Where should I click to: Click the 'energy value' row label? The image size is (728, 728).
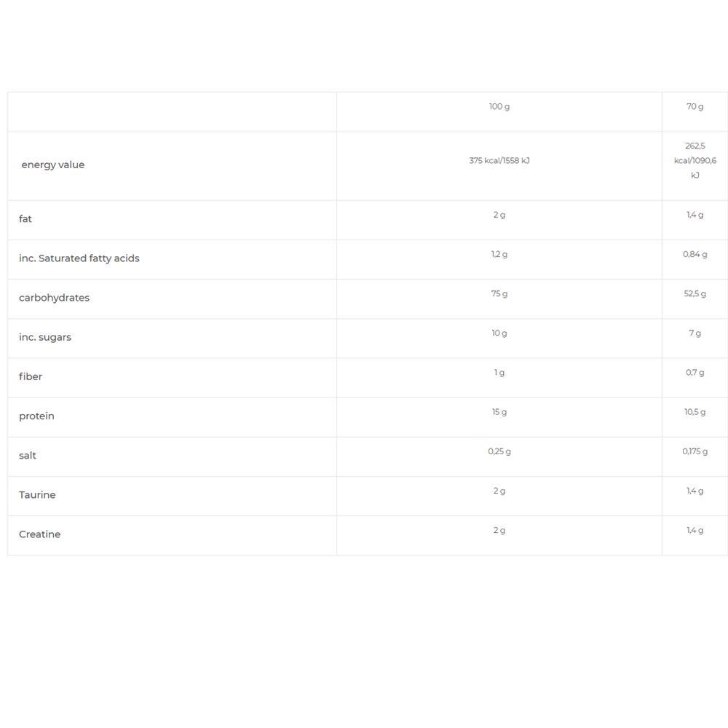pyautogui.click(x=53, y=165)
